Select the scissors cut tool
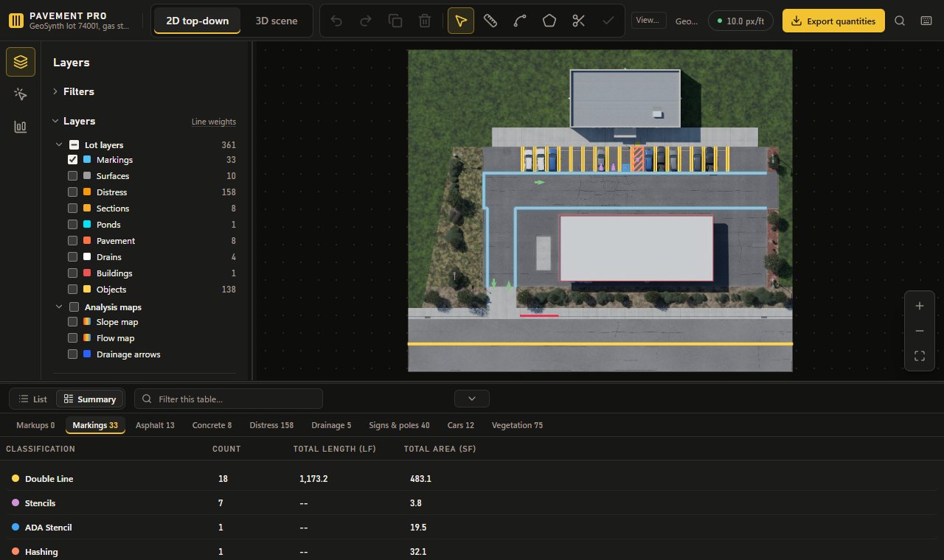Screen dimensions: 944x560 coord(579,21)
